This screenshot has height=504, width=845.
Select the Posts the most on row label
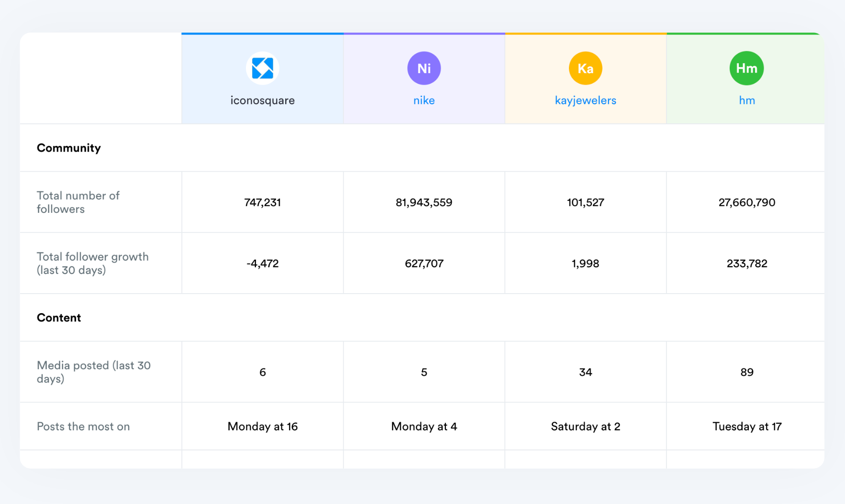point(83,426)
